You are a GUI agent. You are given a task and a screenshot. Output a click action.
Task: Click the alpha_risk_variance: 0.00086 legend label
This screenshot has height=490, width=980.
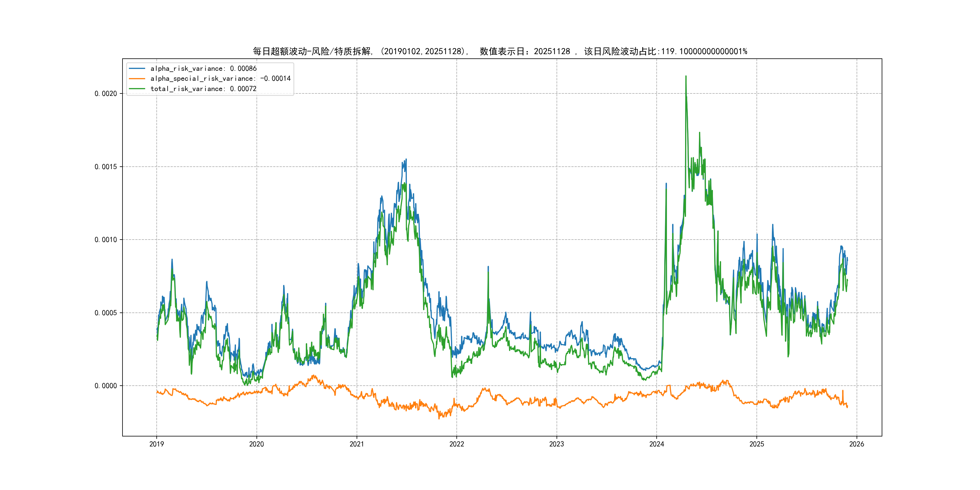click(x=204, y=68)
